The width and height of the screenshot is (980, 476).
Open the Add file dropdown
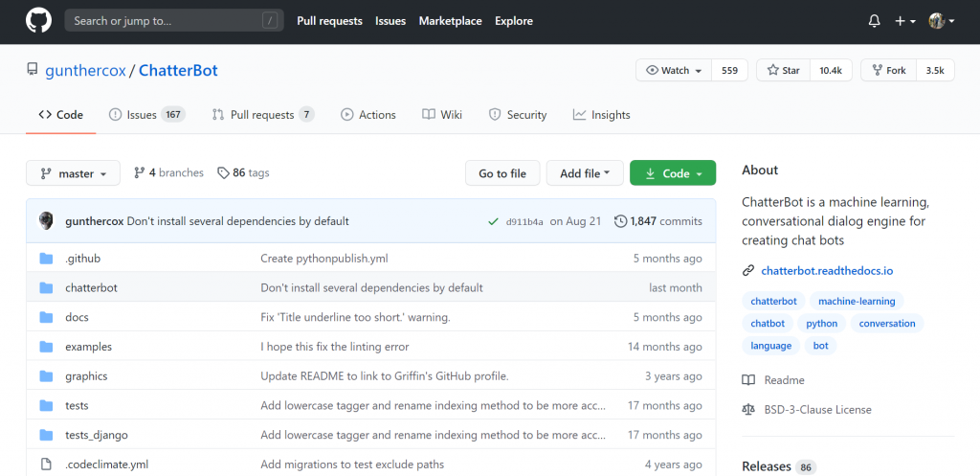584,173
